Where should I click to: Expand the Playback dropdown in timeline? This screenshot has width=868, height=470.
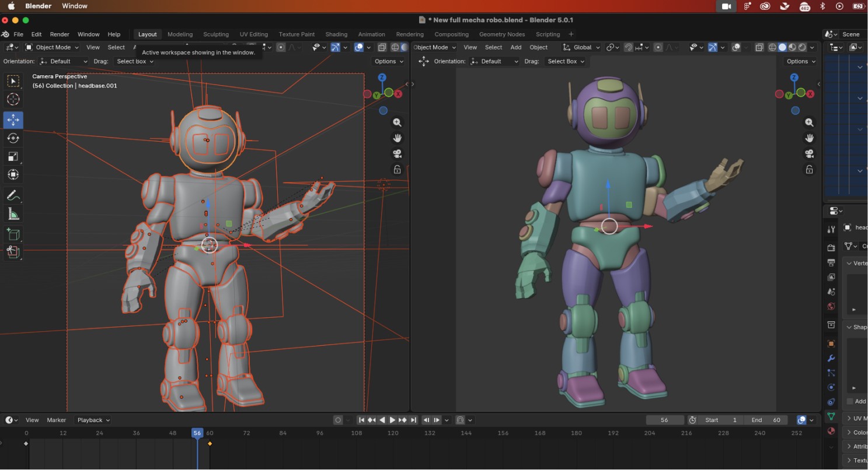click(93, 420)
